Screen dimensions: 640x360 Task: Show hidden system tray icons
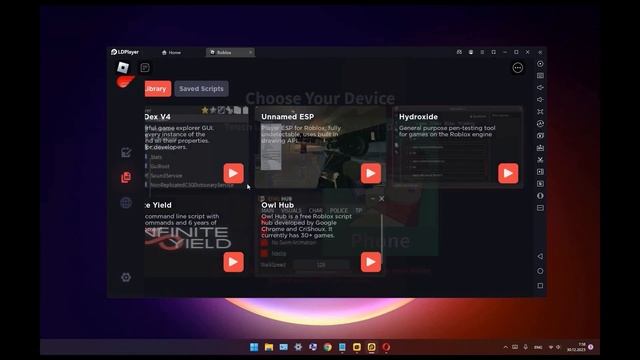coord(505,347)
